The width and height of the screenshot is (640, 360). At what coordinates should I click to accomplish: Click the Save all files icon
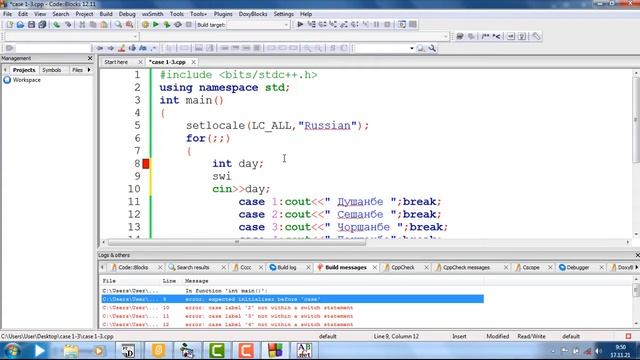point(42,25)
